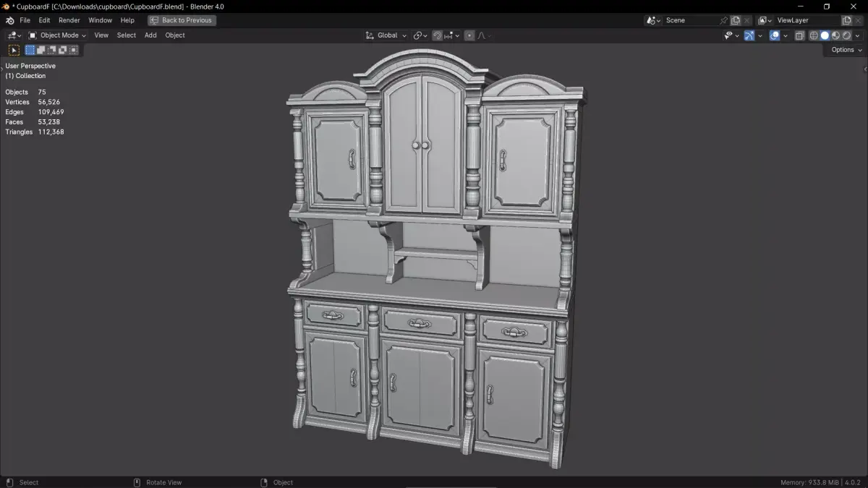The height and width of the screenshot is (488, 868).
Task: Delete the scene with X icon
Action: tap(747, 20)
